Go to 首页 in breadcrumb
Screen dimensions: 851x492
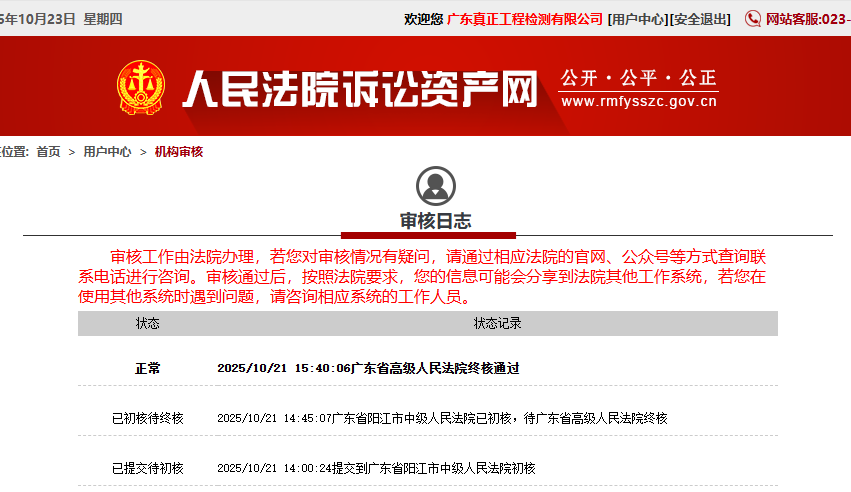(48, 152)
